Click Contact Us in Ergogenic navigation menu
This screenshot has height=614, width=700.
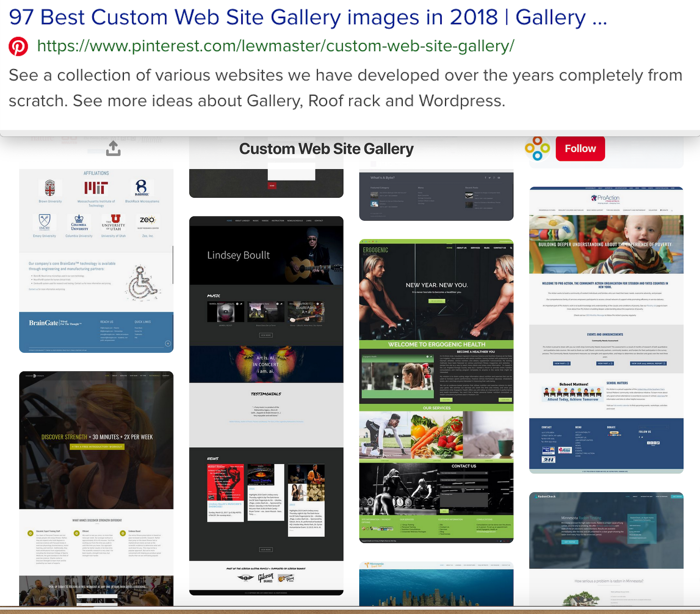(500, 248)
